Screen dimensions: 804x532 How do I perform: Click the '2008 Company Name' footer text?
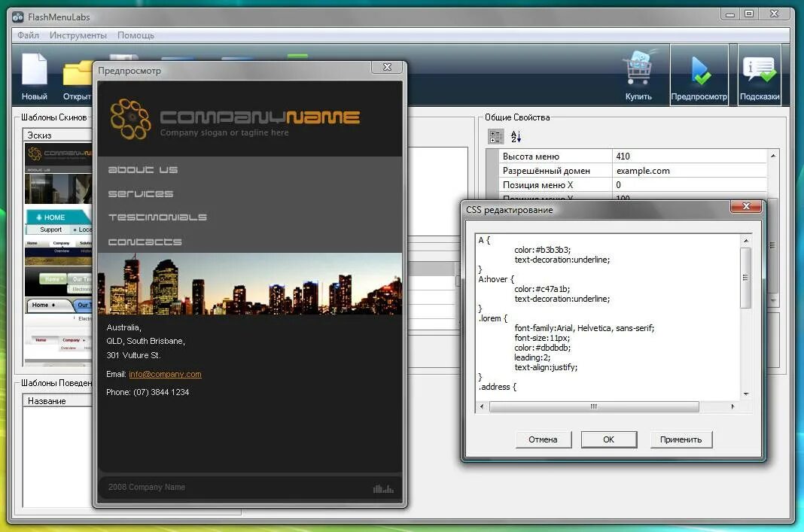[x=147, y=487]
